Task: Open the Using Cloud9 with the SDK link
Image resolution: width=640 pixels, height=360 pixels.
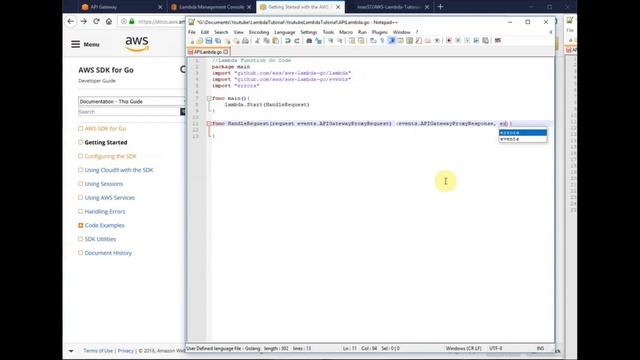Action: click(119, 170)
